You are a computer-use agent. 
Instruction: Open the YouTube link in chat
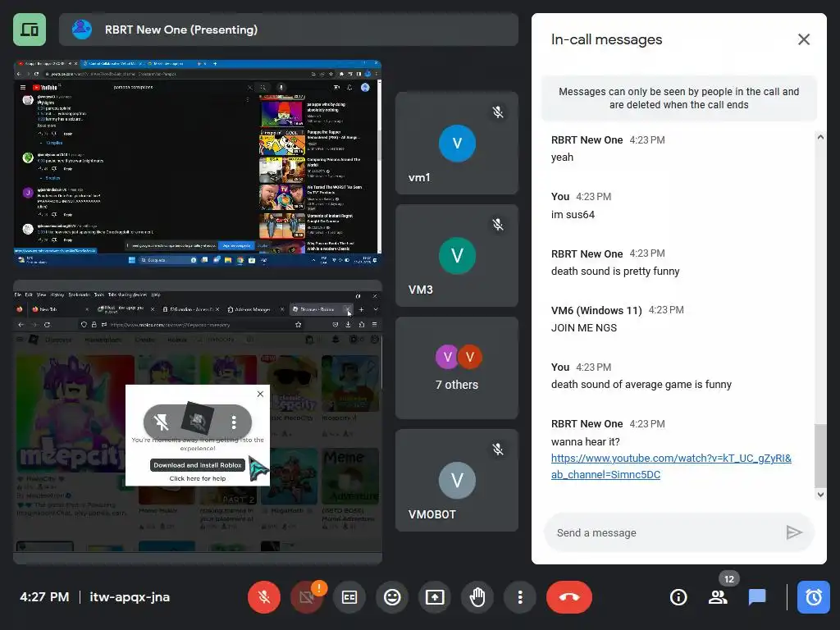[x=671, y=466]
